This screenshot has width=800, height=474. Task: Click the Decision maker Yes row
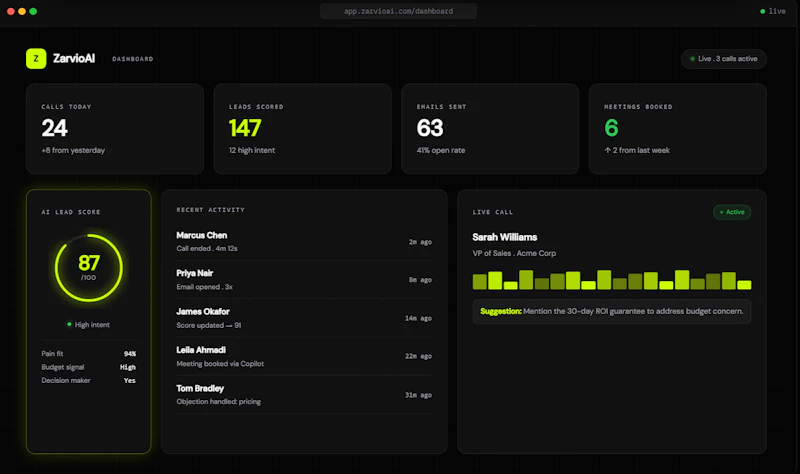[x=89, y=381]
